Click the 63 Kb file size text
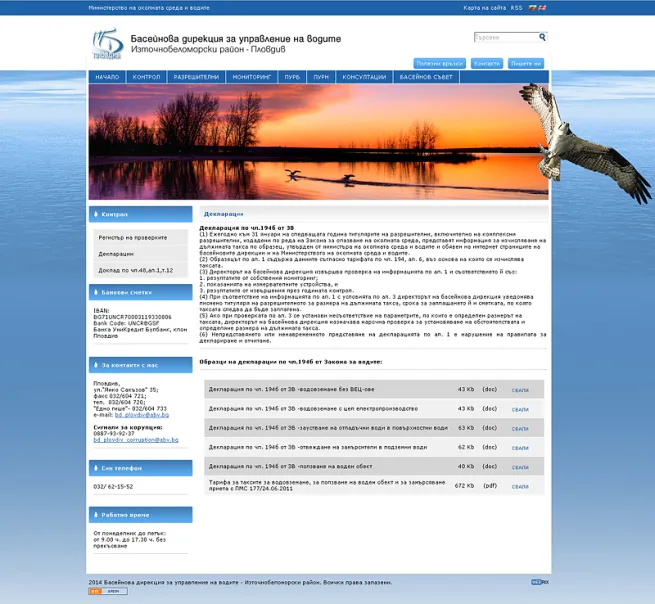This screenshot has width=655, height=604. point(466,428)
